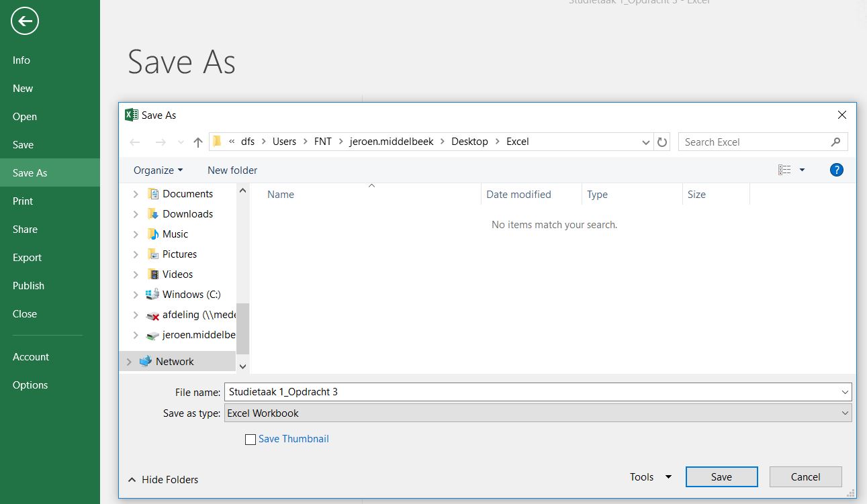Click the Save button

pos(721,477)
